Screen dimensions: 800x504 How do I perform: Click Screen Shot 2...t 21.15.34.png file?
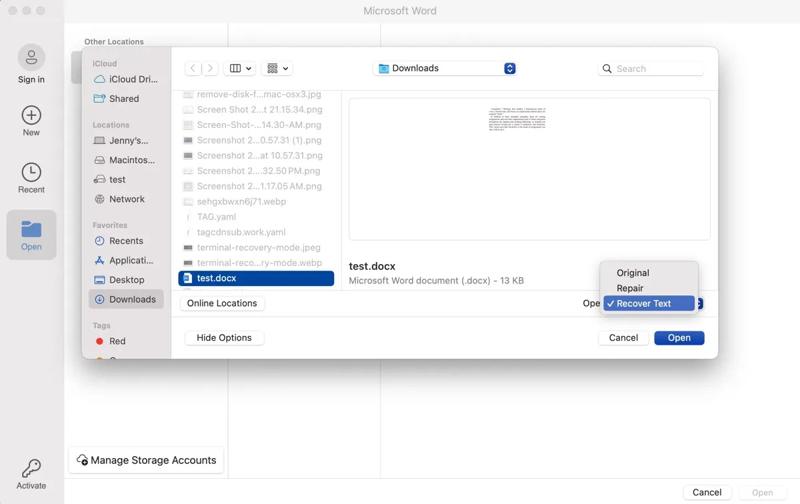click(x=256, y=110)
